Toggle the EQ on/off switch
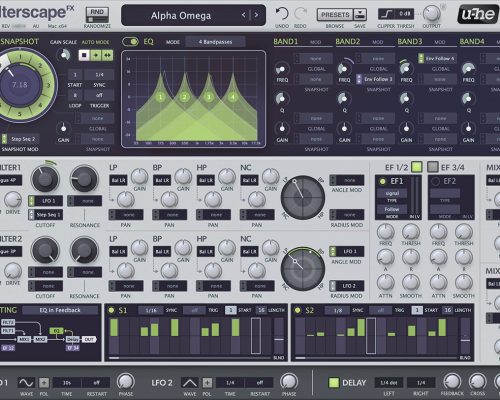Image resolution: width=500 pixels, height=400 pixels. click(130, 42)
